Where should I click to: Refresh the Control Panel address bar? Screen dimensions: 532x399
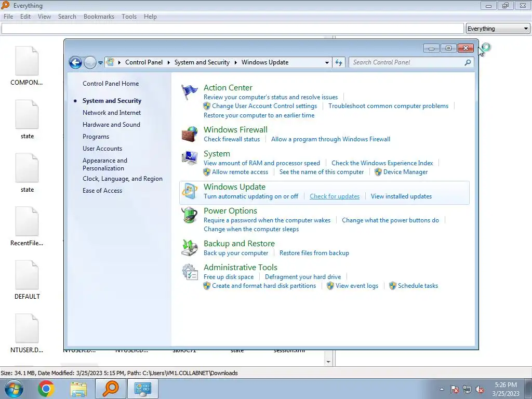coord(339,62)
